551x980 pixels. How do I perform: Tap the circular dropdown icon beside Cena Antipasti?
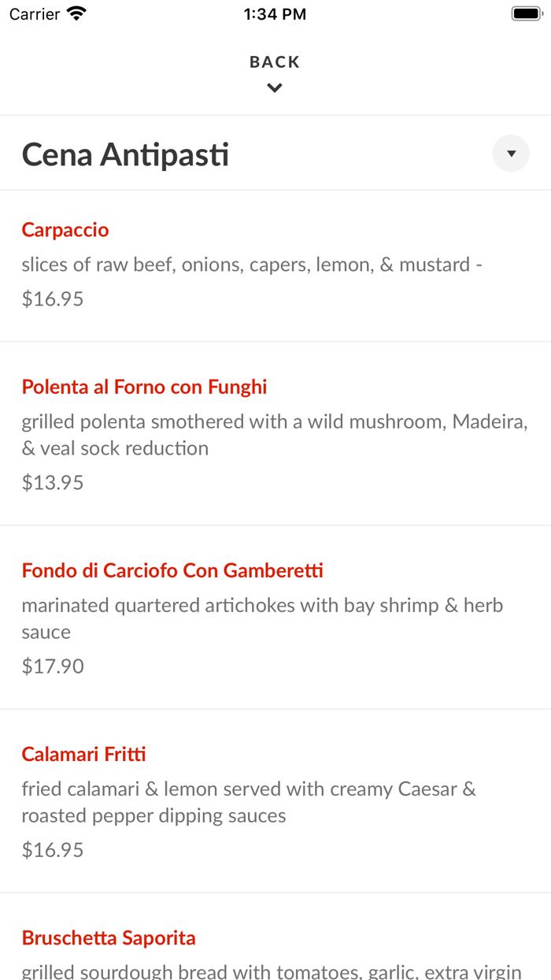(x=510, y=153)
